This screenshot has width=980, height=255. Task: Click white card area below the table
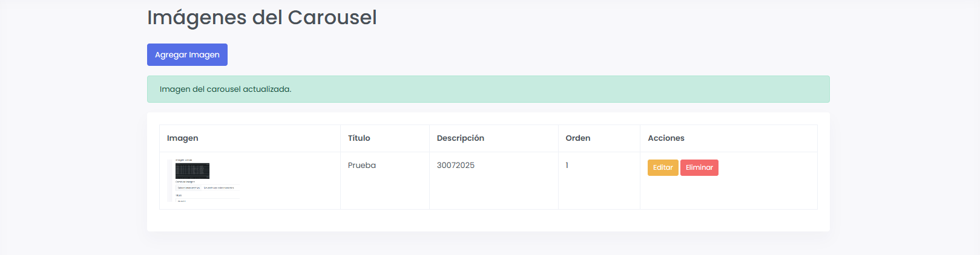click(x=488, y=221)
